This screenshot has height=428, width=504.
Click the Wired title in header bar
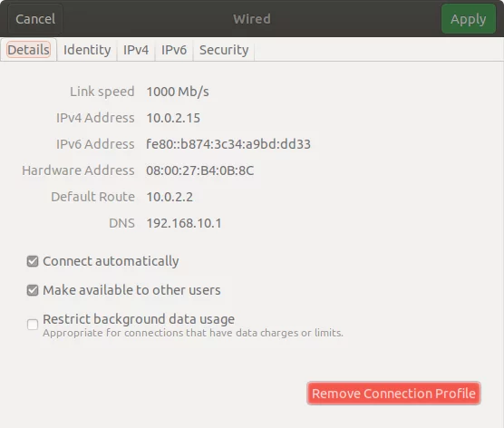(x=252, y=19)
